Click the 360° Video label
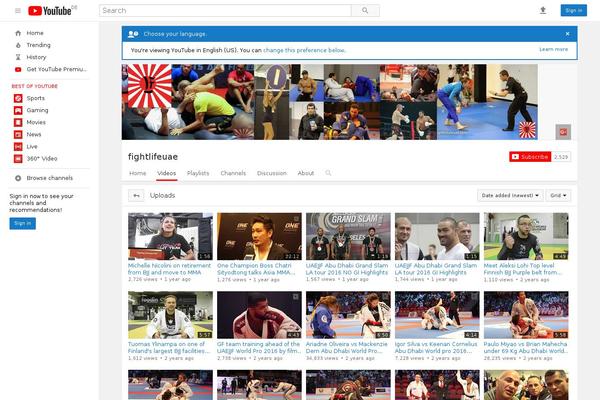The height and width of the screenshot is (400, 600). point(42,158)
